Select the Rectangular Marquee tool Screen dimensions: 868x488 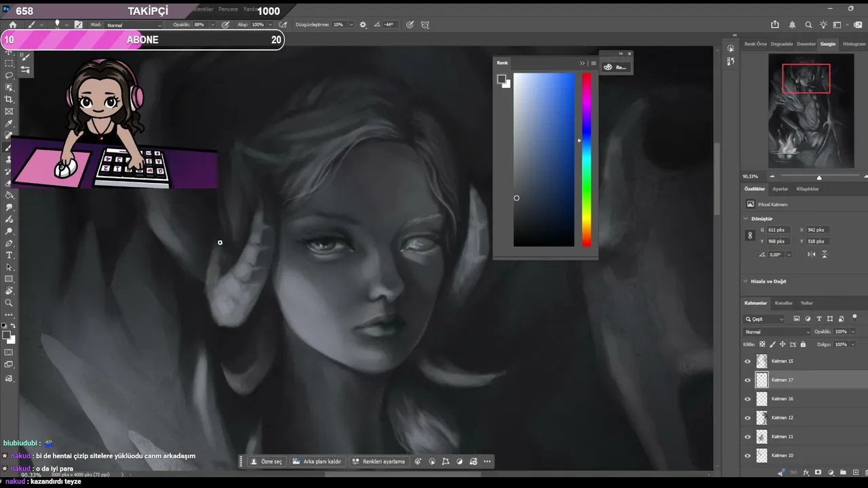(x=9, y=63)
